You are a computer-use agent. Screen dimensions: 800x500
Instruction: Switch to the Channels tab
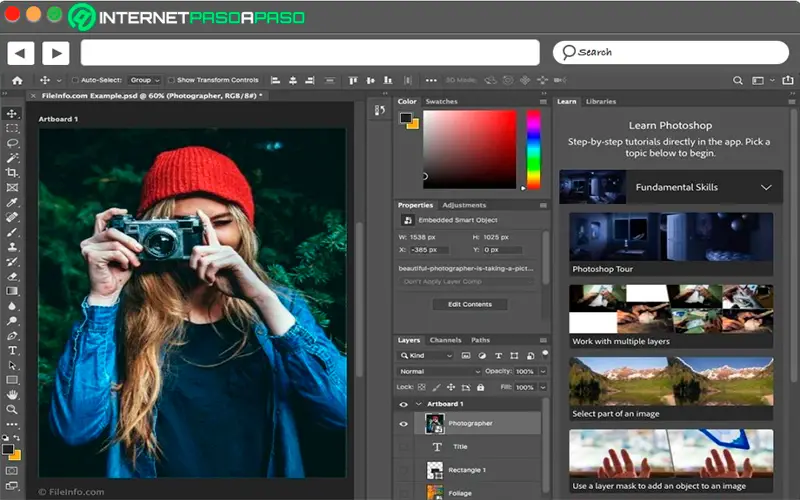445,340
